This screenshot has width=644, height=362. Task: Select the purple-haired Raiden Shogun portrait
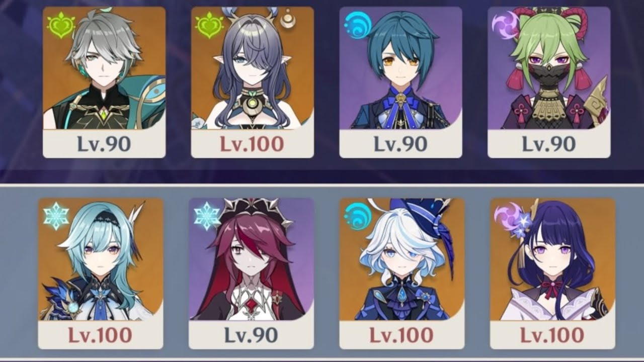click(552, 259)
